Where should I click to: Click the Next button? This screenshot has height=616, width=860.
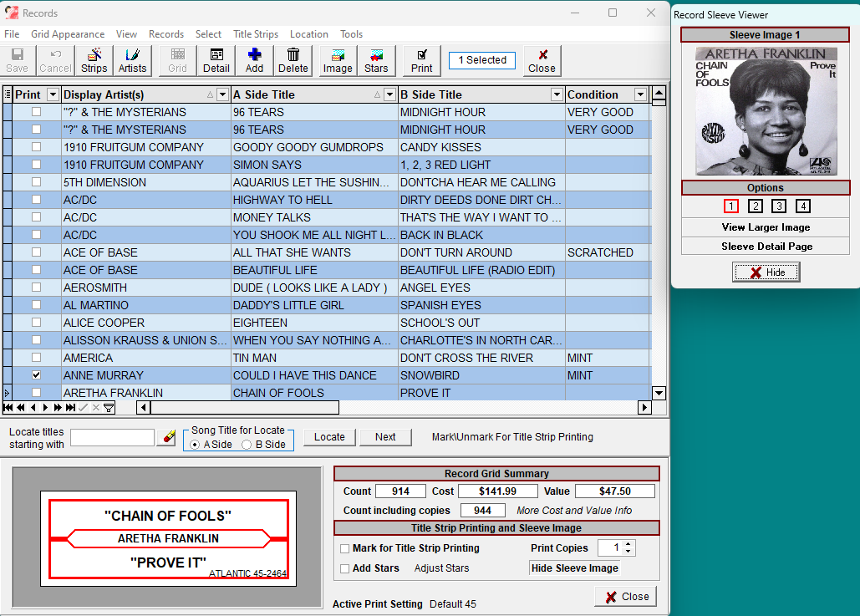coord(385,437)
